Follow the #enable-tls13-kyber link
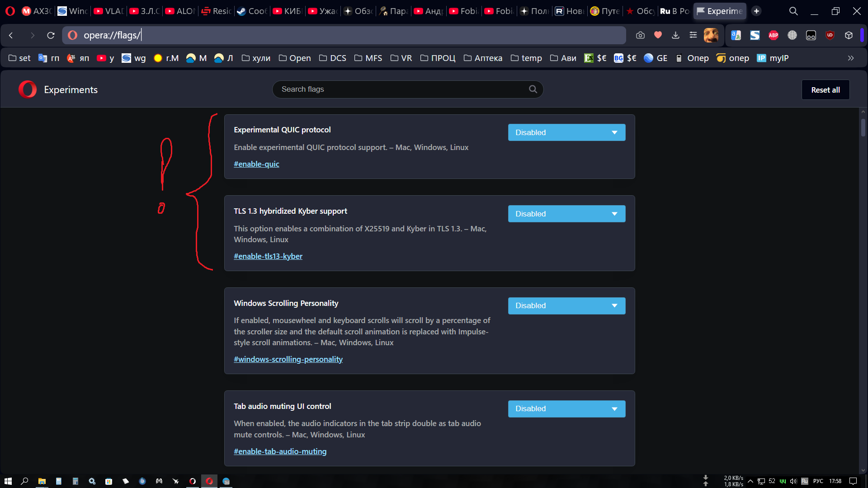868x488 pixels. click(x=268, y=256)
